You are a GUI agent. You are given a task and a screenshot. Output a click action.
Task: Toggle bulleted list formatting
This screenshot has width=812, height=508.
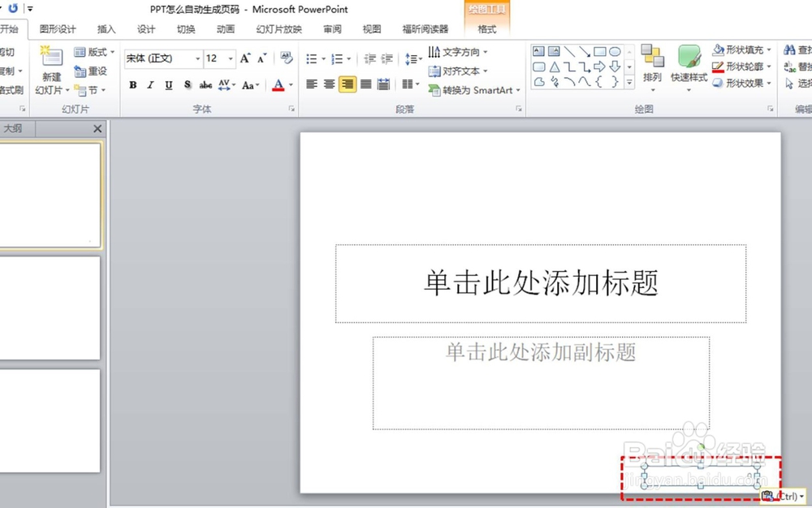pyautogui.click(x=311, y=58)
